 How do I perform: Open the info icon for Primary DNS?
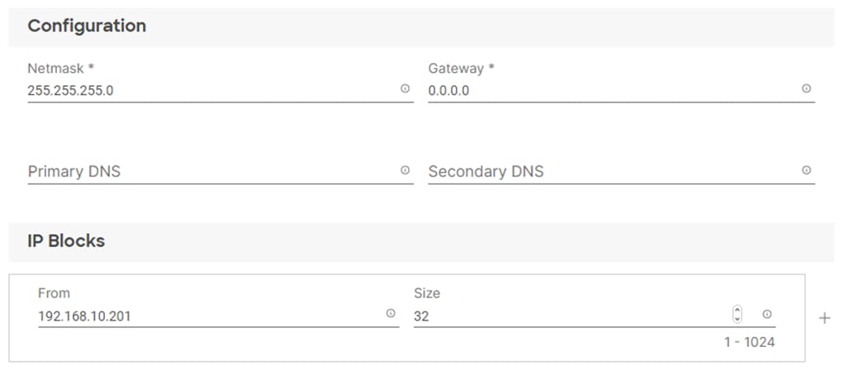click(x=405, y=170)
